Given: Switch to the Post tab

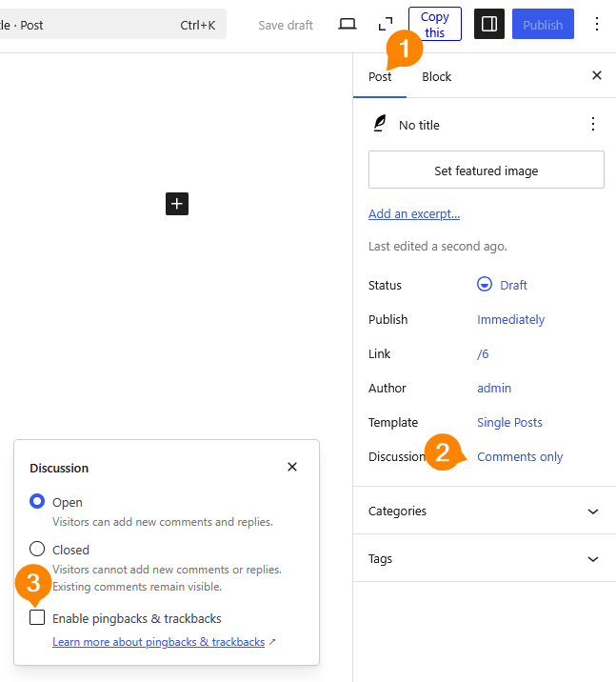Looking at the screenshot, I should 380,77.
